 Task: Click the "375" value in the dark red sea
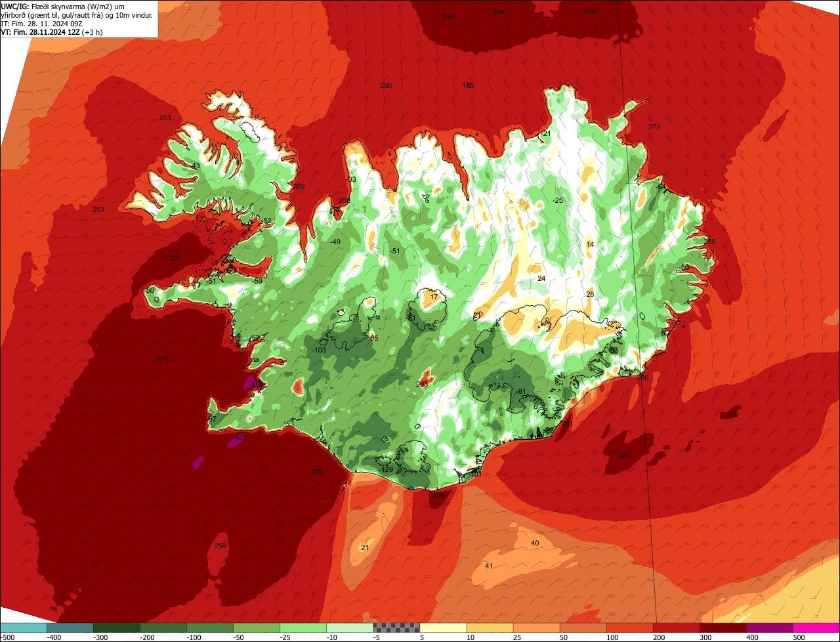[x=163, y=359]
